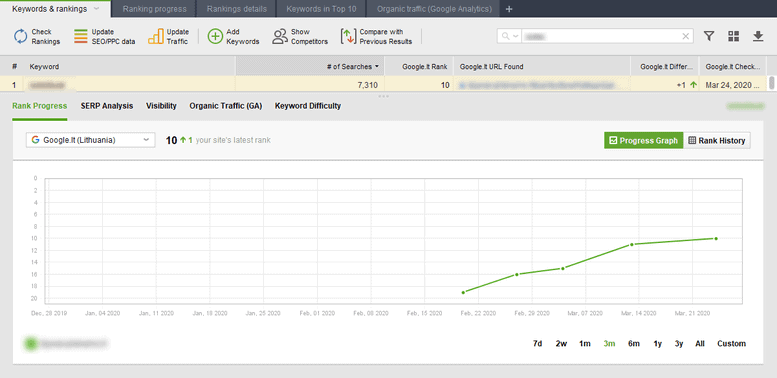Set graph range to 1m
777x378 pixels.
click(585, 343)
